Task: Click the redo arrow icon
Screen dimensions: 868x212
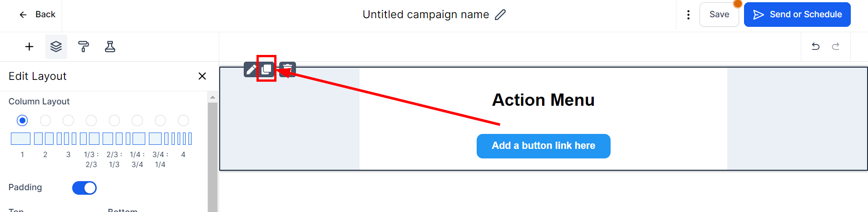Action: point(835,46)
